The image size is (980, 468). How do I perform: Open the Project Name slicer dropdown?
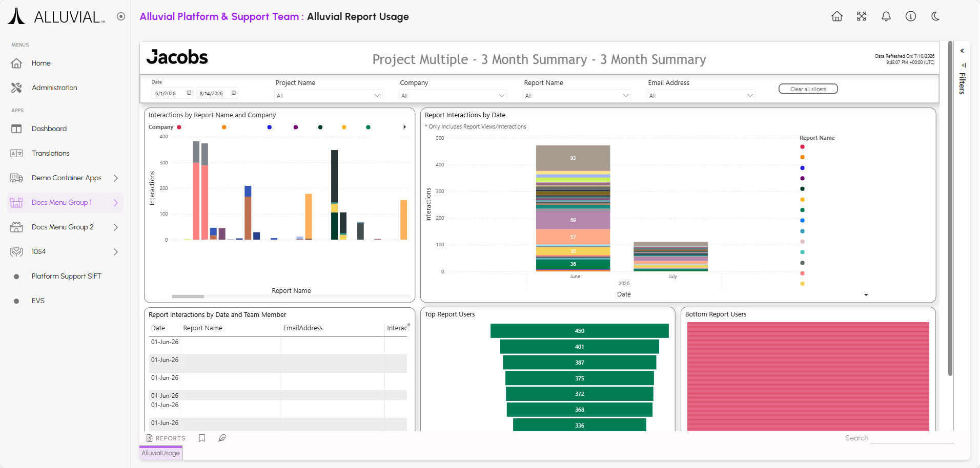pyautogui.click(x=328, y=96)
